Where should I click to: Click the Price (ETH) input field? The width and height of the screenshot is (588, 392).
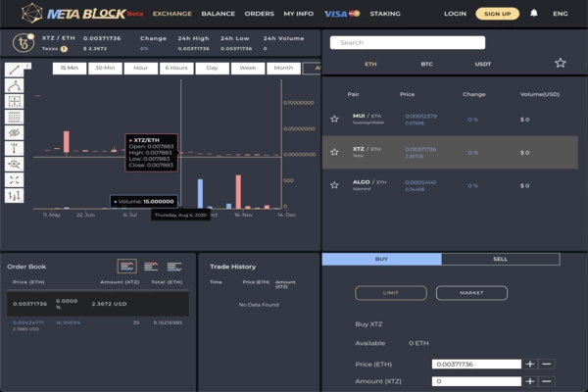(476, 365)
